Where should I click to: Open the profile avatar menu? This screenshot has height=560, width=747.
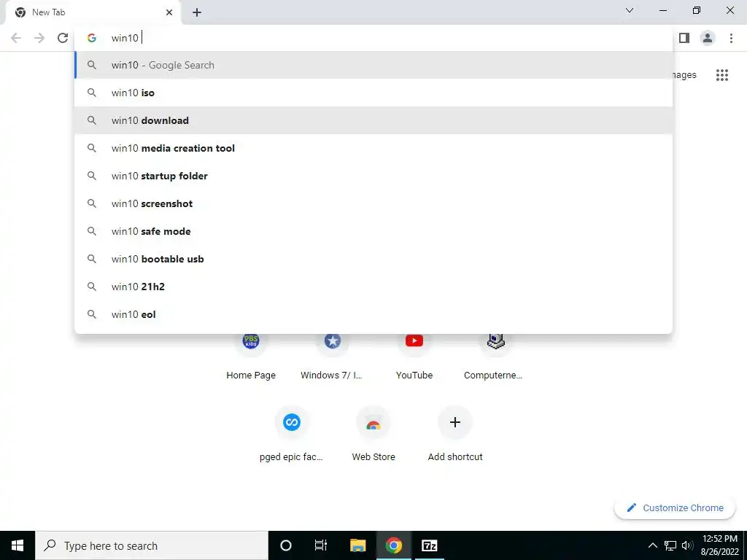pyautogui.click(x=708, y=38)
